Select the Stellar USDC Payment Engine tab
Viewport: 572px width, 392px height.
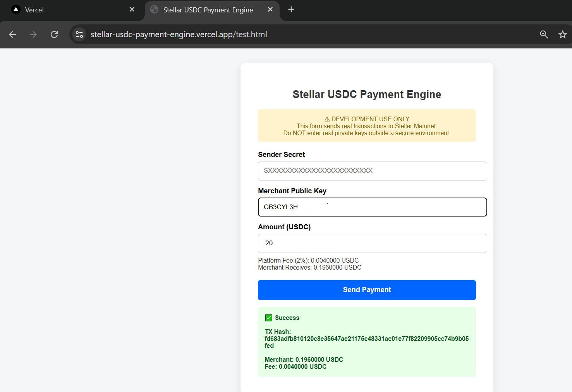click(x=207, y=10)
